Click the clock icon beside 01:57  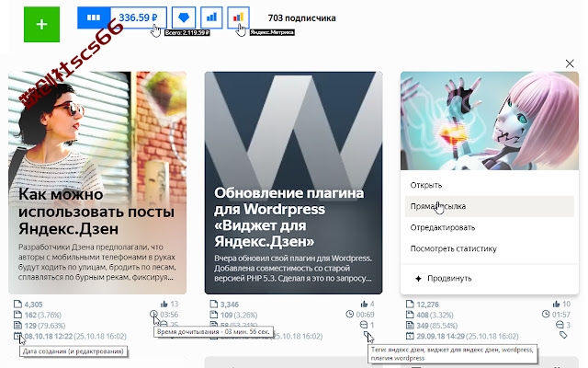click(x=546, y=314)
